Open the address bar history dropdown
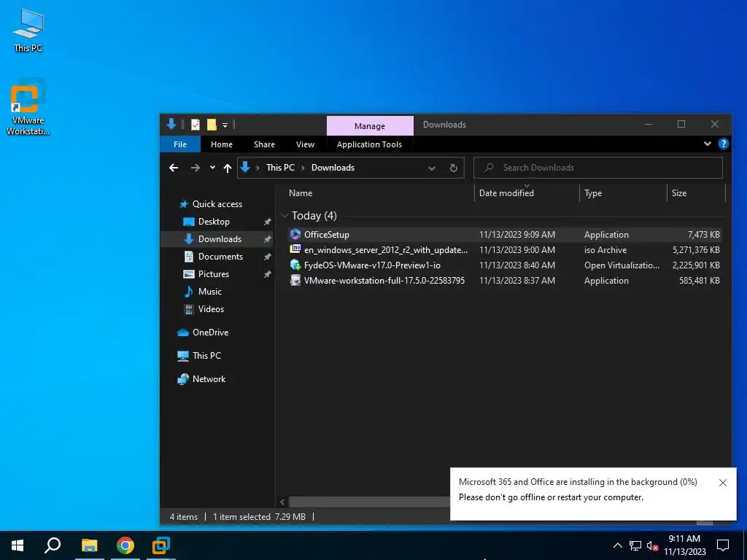747x560 pixels. pos(432,168)
